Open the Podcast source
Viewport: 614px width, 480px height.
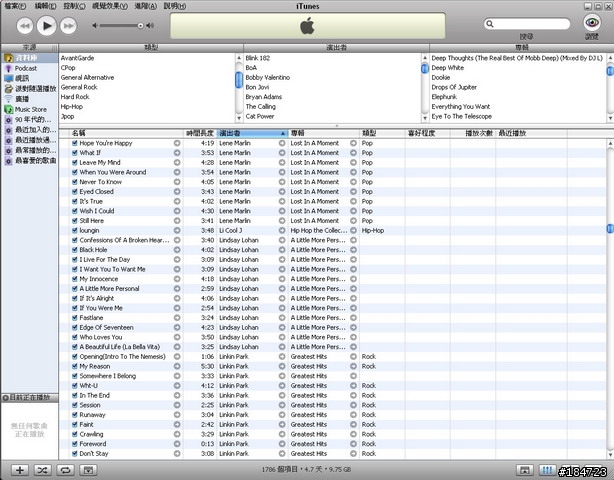(x=26, y=68)
